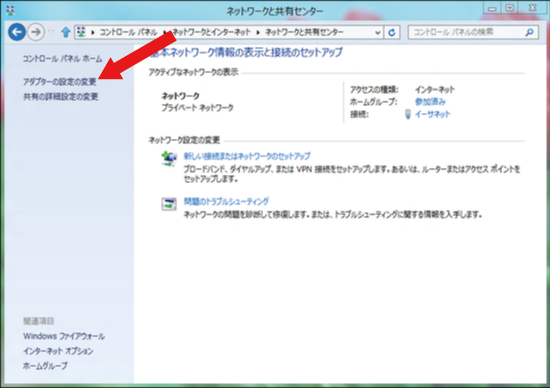Screen dimensions: 550x388
Task: Open 問題のトラブルシューティング link
Action: tap(226, 201)
